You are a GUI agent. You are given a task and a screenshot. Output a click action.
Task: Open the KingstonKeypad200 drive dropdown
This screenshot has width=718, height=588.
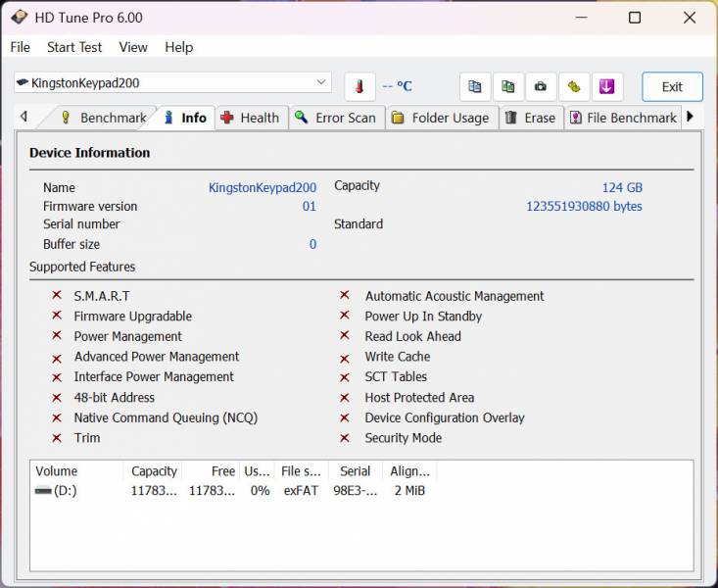click(172, 83)
